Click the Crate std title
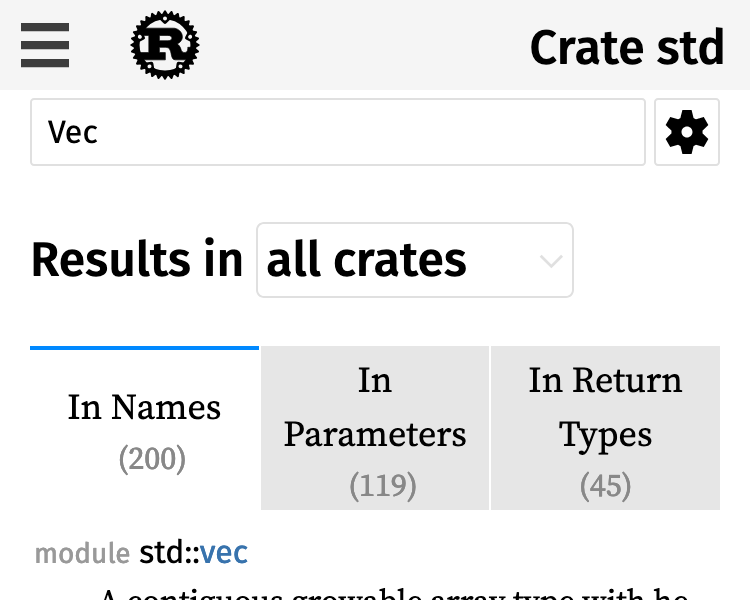This screenshot has width=750, height=600. pos(627,47)
